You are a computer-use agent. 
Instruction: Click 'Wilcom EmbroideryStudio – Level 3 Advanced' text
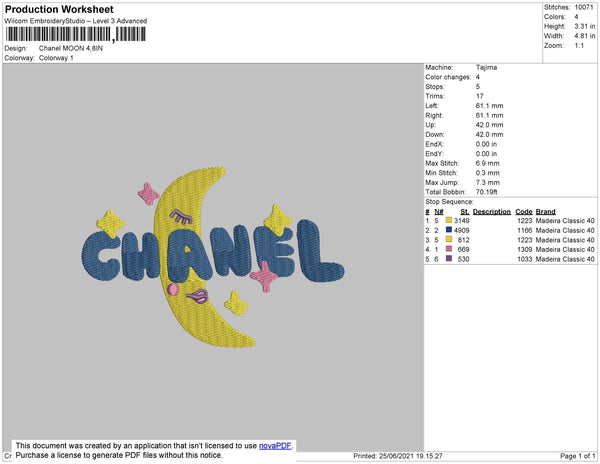click(76, 21)
